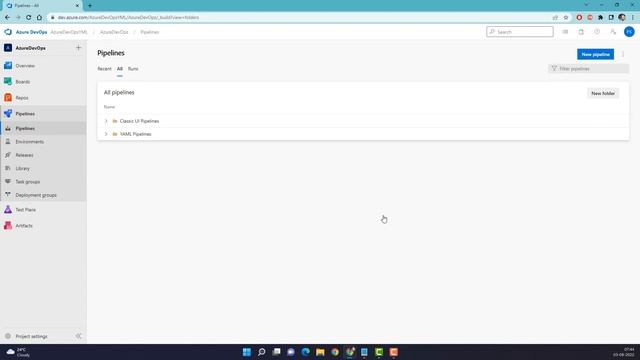Open File Explorer from the taskbar
640x360 pixels.
(320, 352)
